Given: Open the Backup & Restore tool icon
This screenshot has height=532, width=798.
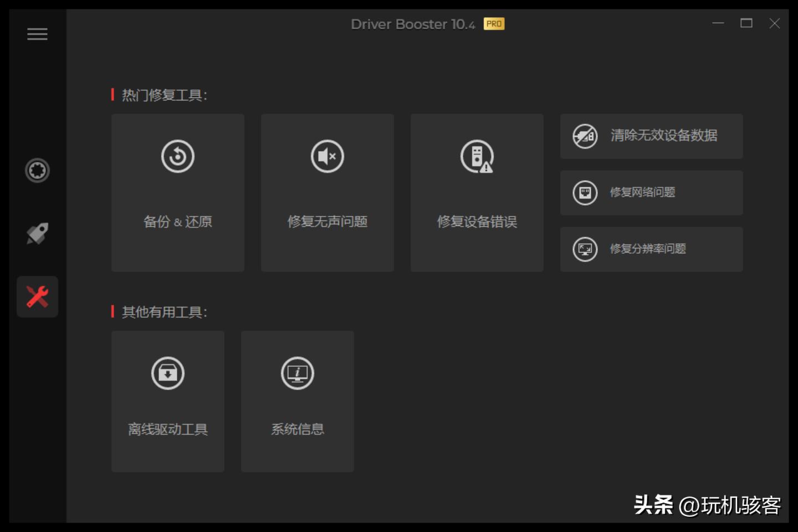Looking at the screenshot, I should (177, 156).
